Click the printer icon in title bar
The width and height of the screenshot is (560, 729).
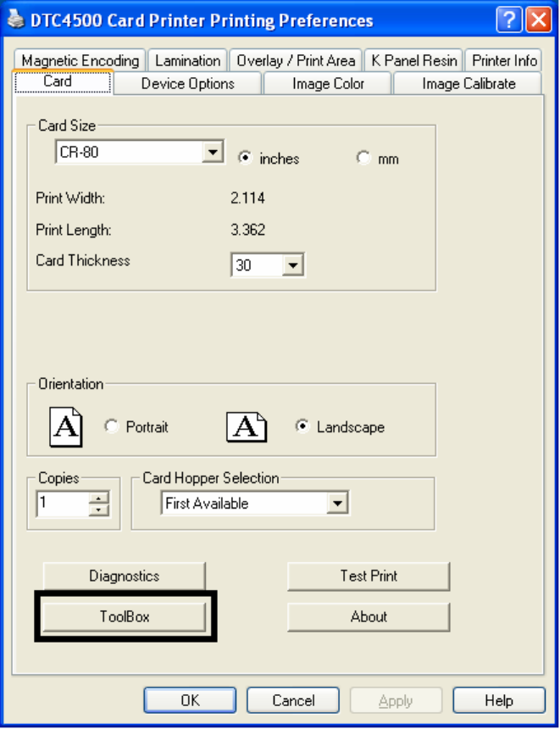tap(16, 19)
